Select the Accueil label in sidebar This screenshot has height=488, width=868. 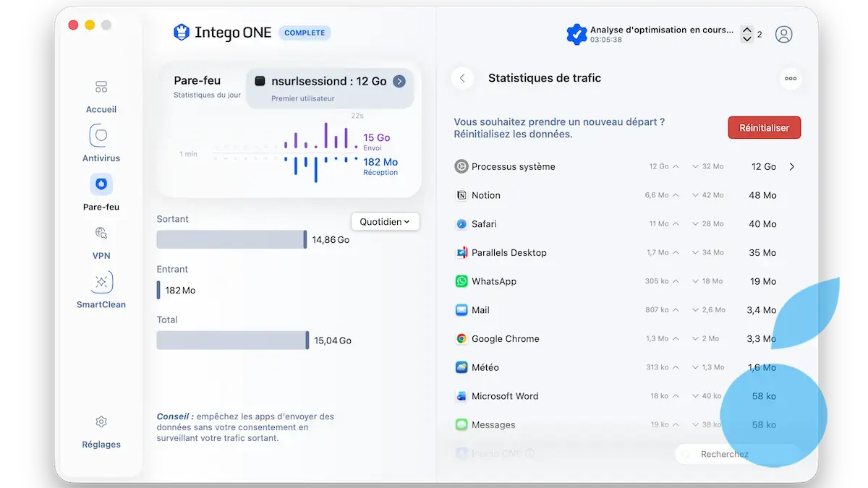point(101,110)
